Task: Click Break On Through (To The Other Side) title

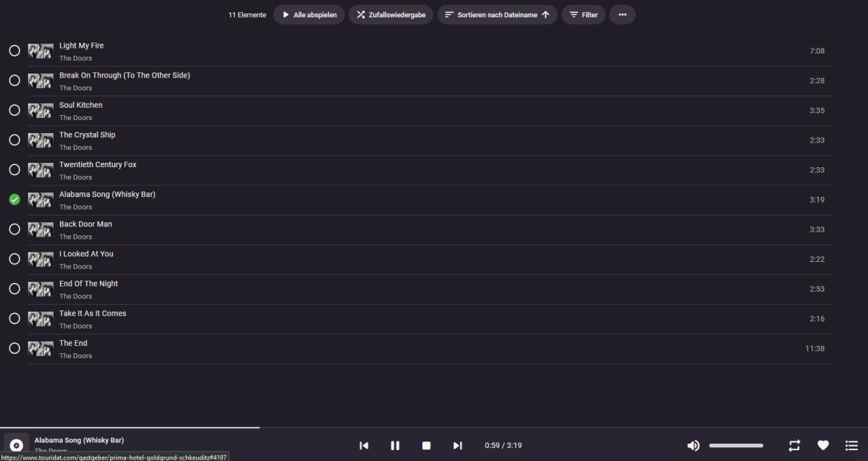Action: coord(124,75)
